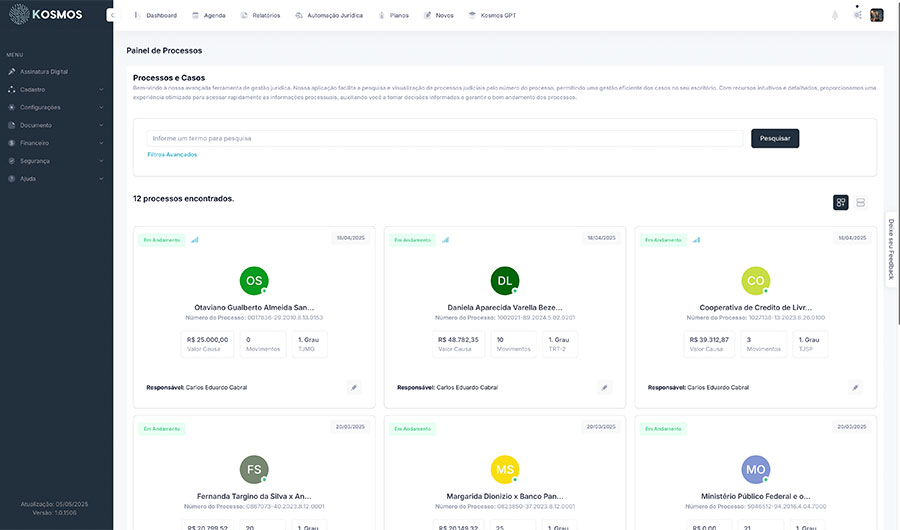Collapse the left sidebar menu

pos(110,15)
